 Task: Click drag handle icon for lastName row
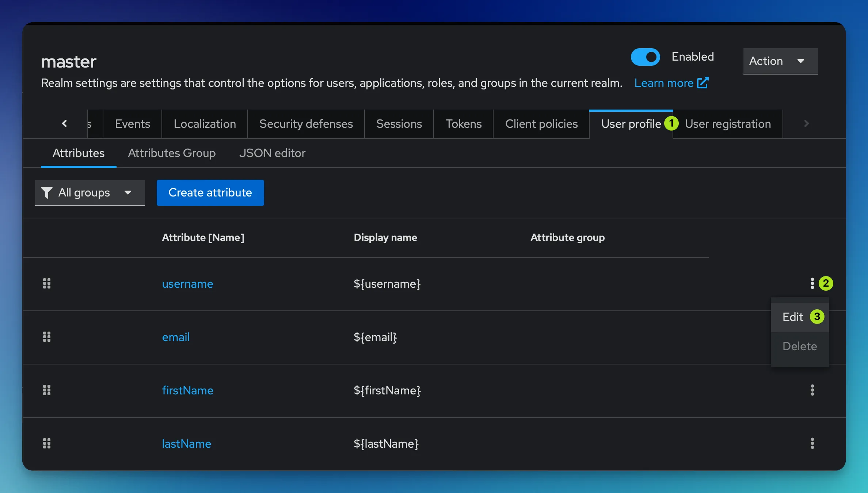point(47,443)
